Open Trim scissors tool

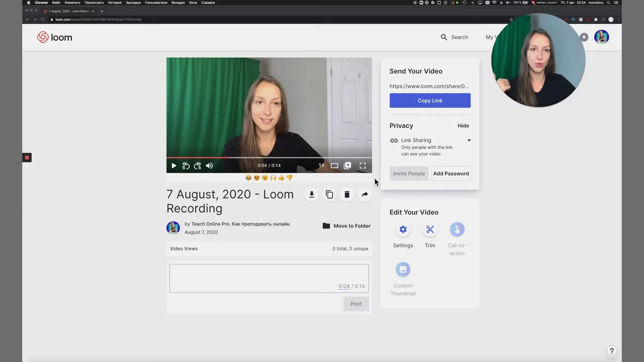[x=430, y=230]
